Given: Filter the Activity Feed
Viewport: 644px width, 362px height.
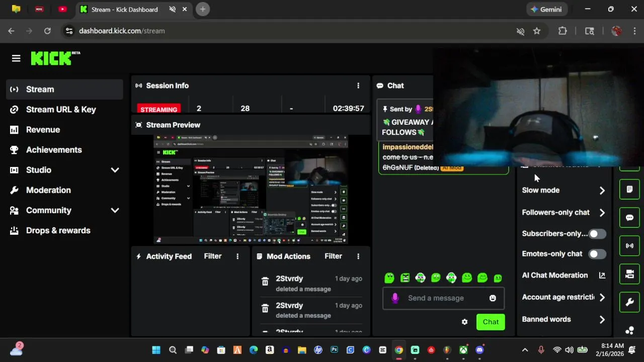Looking at the screenshot, I should pyautogui.click(x=213, y=256).
